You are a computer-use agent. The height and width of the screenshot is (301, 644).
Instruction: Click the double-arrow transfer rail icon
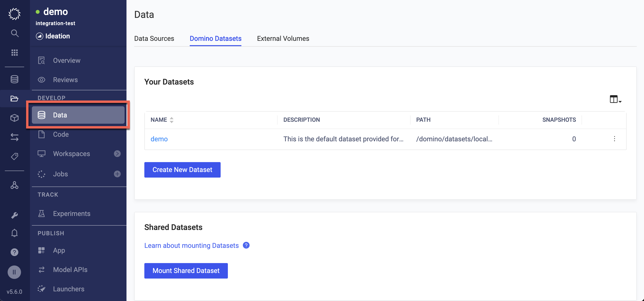point(14,137)
